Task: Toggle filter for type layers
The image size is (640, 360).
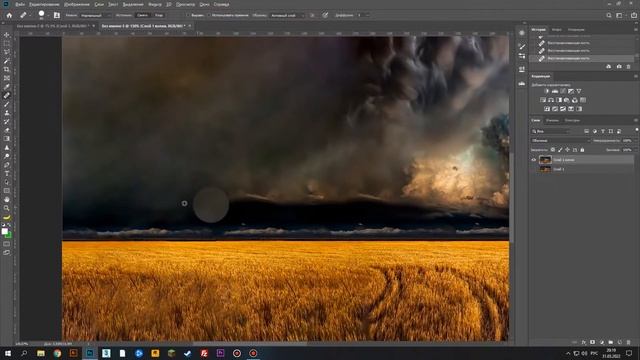Action: pos(602,131)
